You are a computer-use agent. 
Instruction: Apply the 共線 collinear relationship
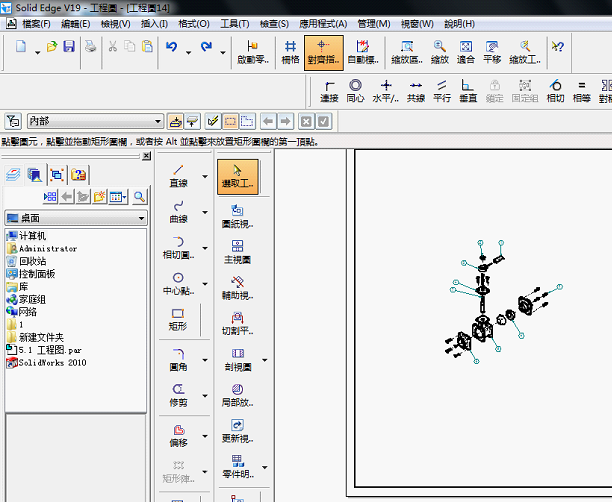click(416, 91)
